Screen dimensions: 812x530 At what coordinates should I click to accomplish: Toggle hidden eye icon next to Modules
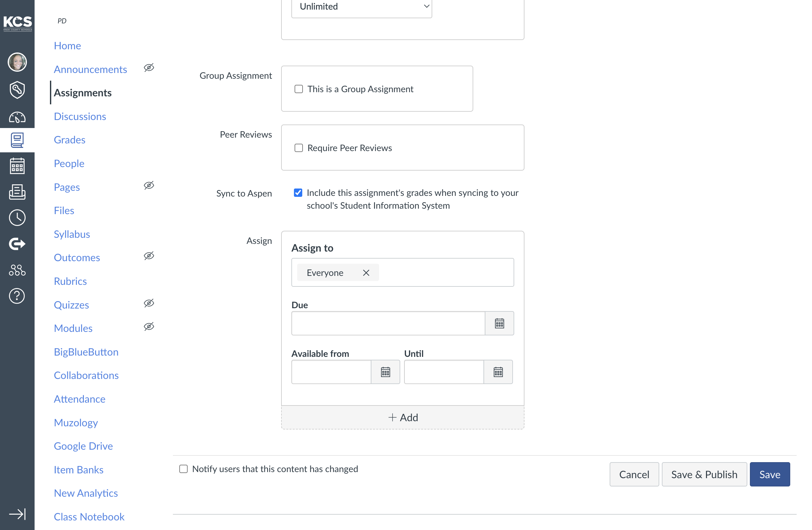[x=149, y=327]
